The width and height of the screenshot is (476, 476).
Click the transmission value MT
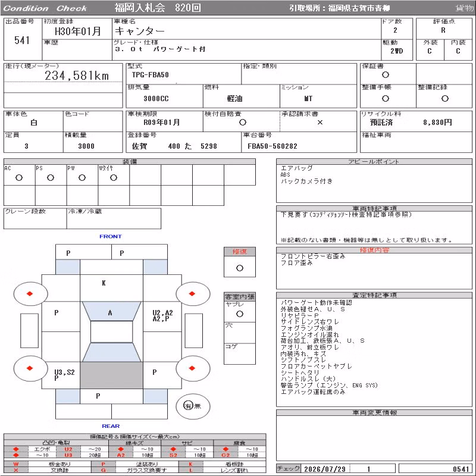[x=308, y=99]
